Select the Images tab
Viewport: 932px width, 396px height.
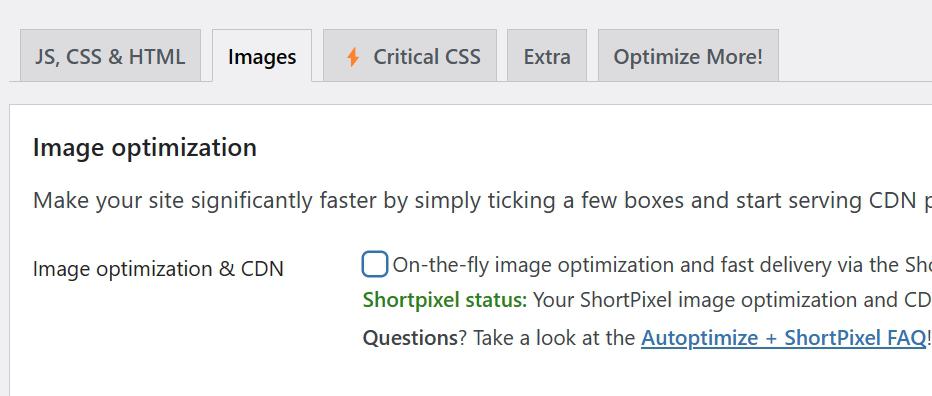pyautogui.click(x=262, y=56)
